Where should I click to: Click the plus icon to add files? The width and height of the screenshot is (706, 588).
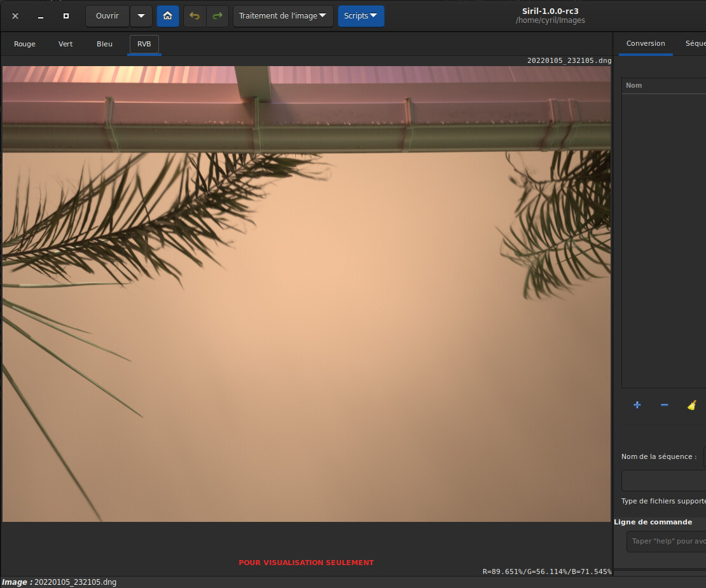pos(637,405)
